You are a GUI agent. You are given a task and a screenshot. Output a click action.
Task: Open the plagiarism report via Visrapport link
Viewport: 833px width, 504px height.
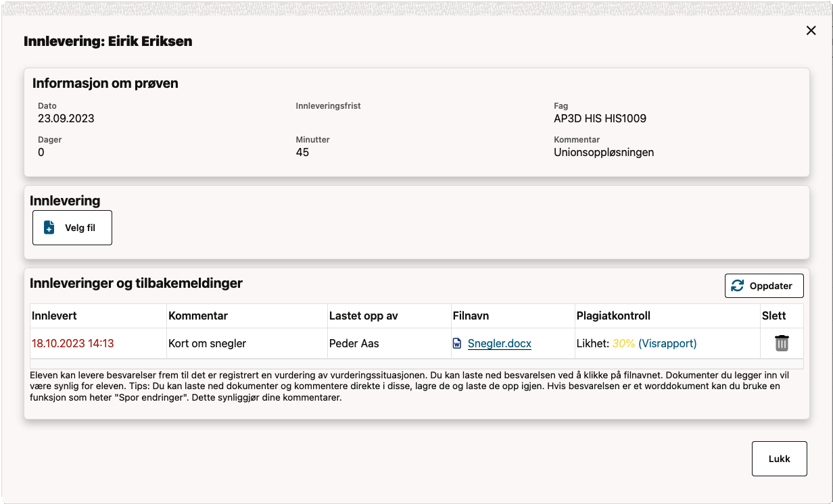tap(668, 343)
